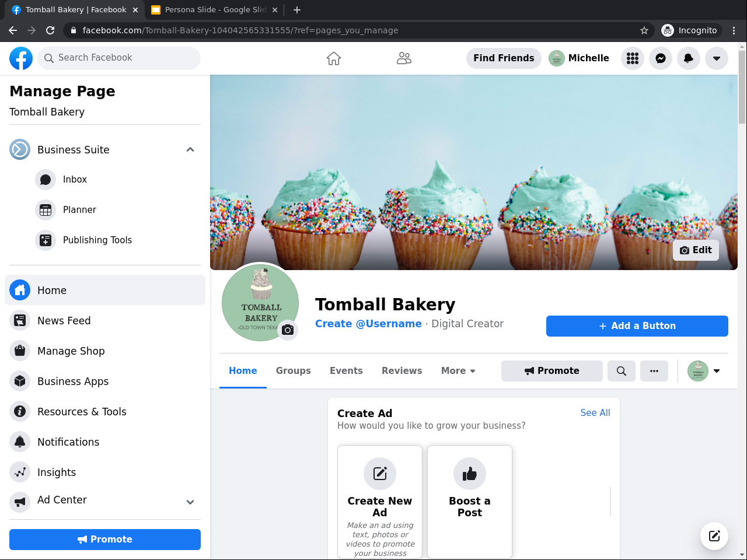747x560 pixels.
Task: Select the page Home tab
Action: coord(243,371)
